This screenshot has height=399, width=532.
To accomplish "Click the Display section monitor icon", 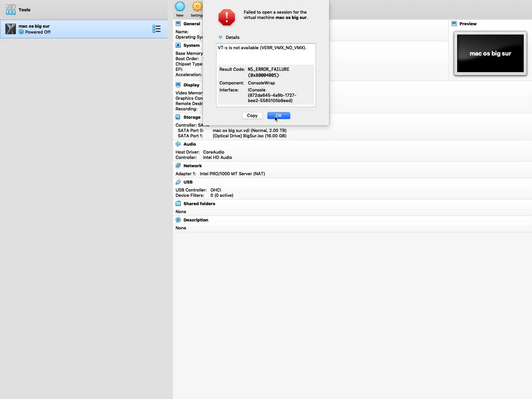I will point(178,85).
